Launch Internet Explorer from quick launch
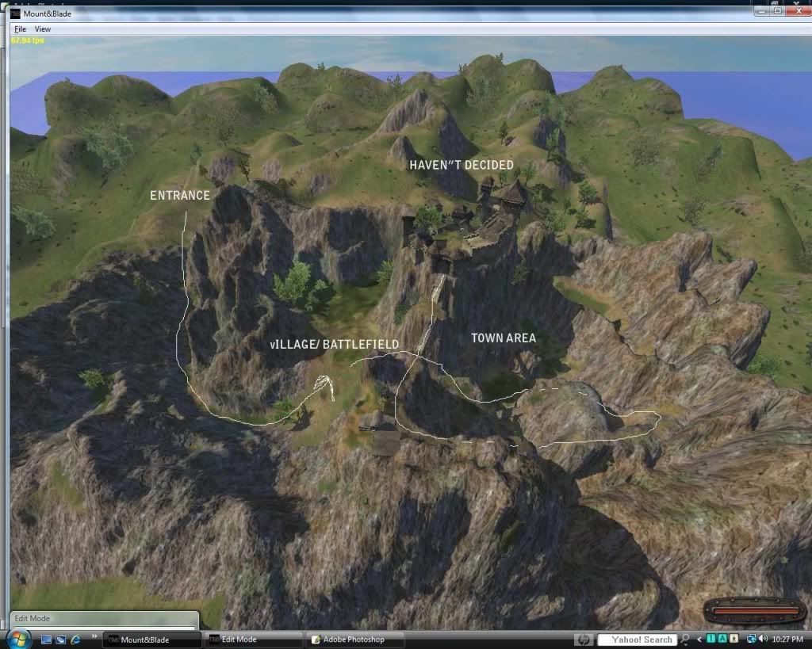The image size is (812, 649). (75, 639)
